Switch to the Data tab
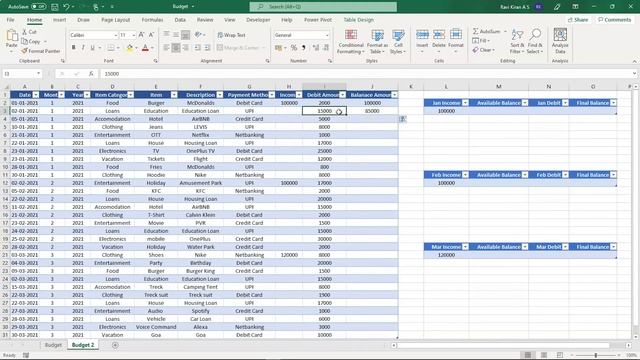Screen dimensions: 640x360 click(x=180, y=20)
